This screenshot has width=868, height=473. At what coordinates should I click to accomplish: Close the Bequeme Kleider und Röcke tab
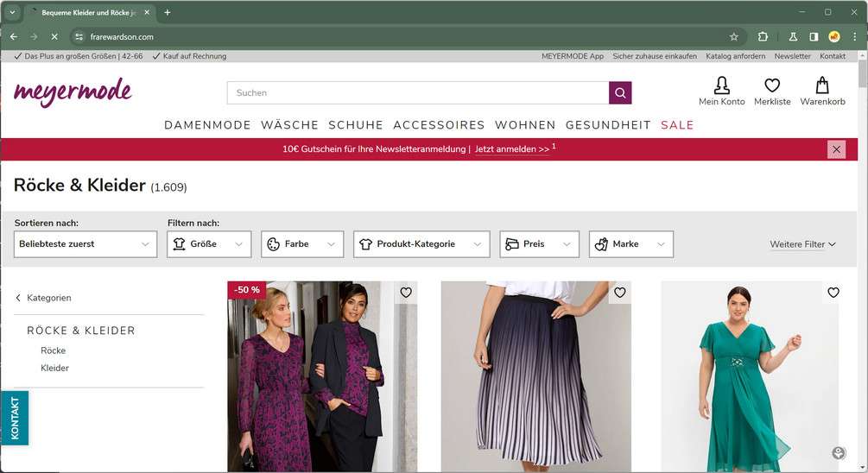[147, 12]
